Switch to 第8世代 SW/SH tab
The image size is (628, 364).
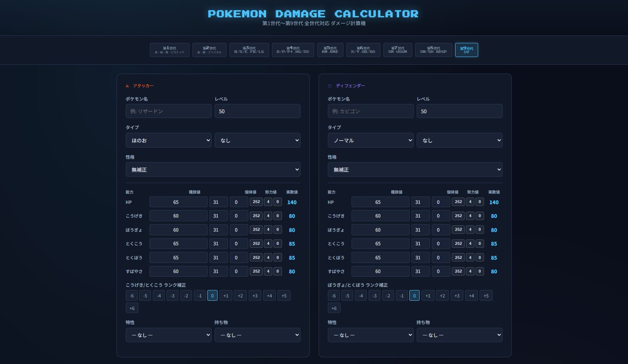tap(433, 50)
